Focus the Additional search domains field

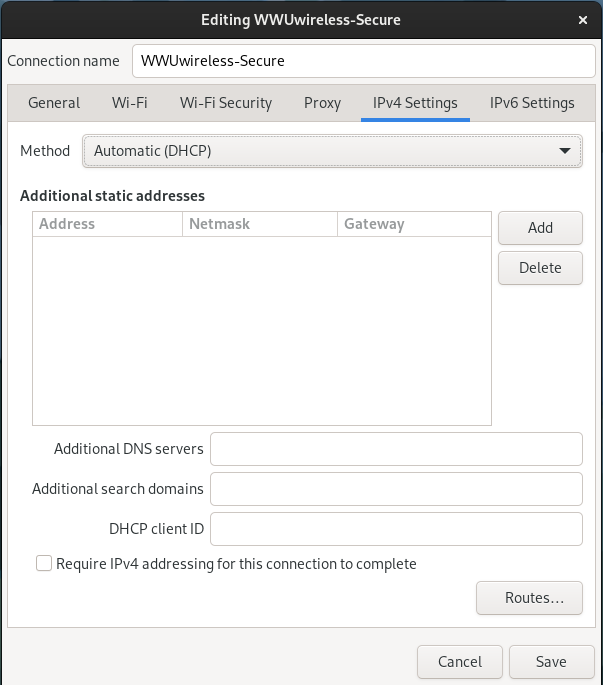396,489
